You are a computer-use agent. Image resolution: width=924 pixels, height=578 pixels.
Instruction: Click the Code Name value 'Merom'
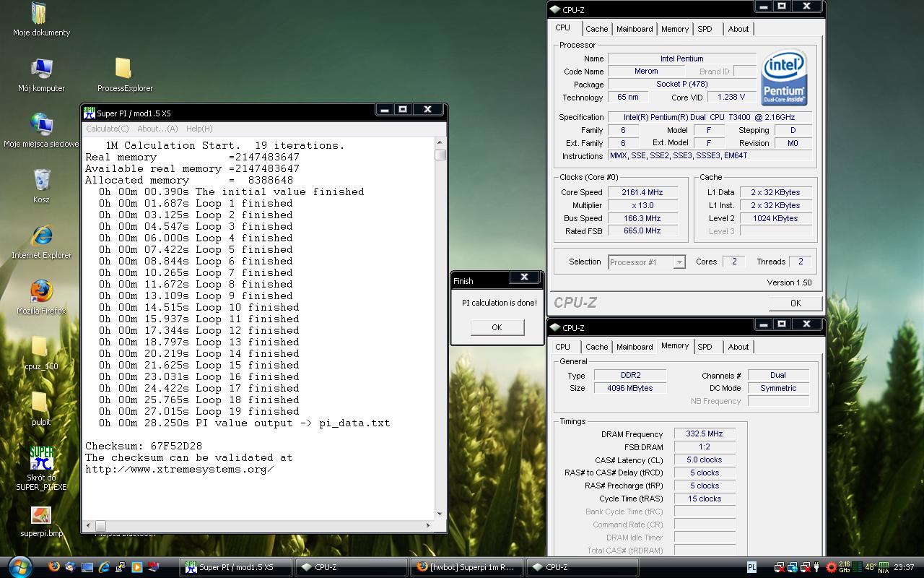click(x=646, y=71)
